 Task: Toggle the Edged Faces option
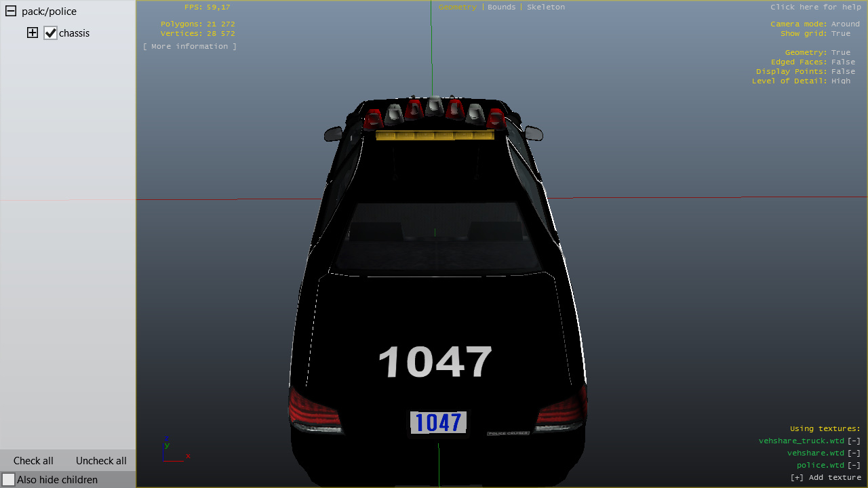click(x=843, y=62)
